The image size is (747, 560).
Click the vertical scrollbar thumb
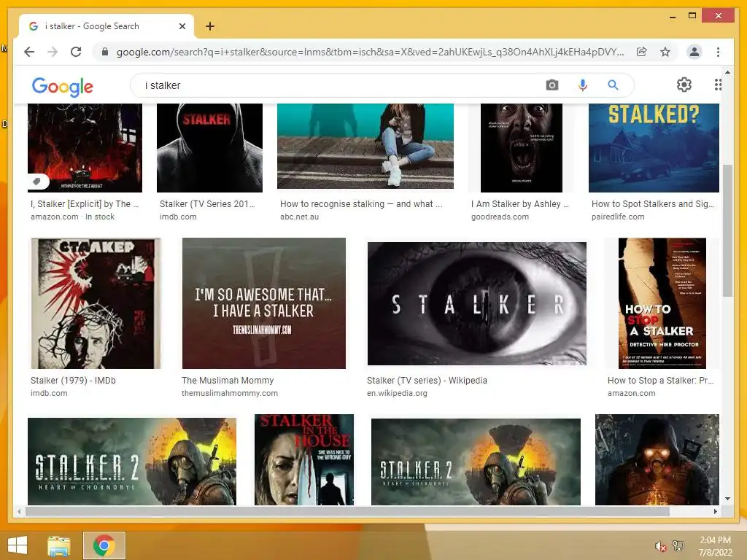pyautogui.click(x=727, y=230)
